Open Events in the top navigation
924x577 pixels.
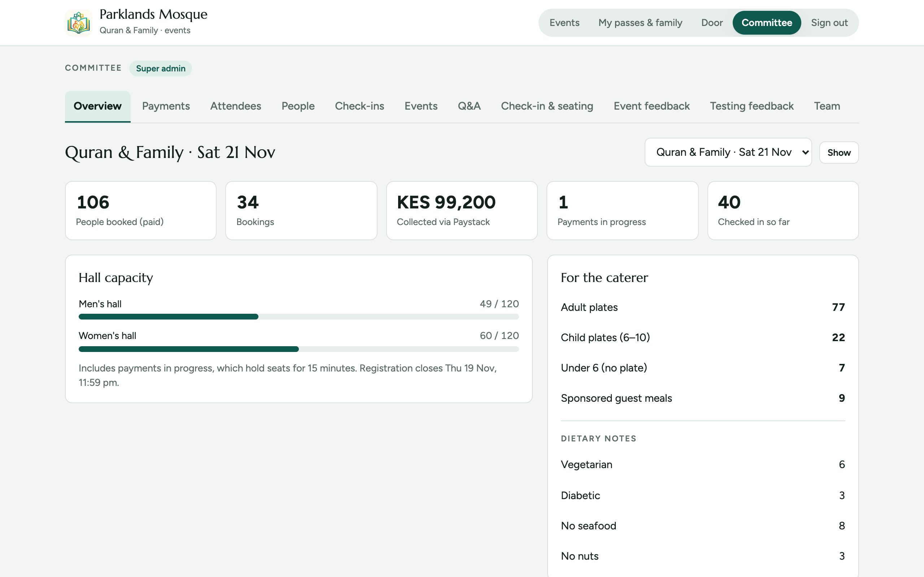point(565,23)
